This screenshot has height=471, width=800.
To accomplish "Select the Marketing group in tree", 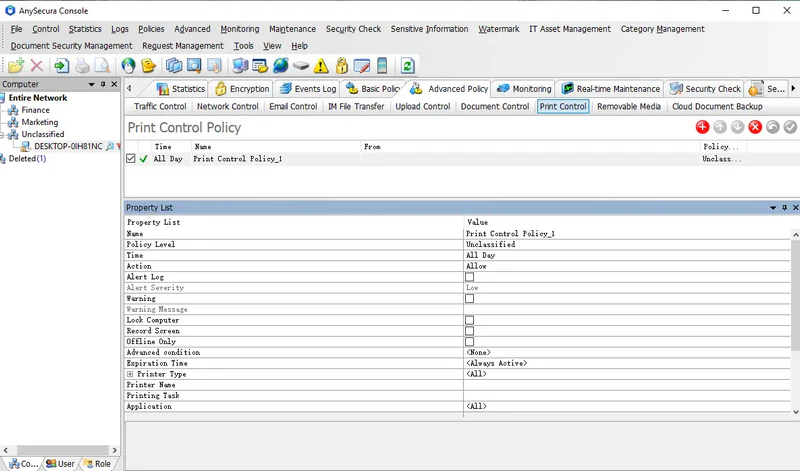I will (40, 122).
